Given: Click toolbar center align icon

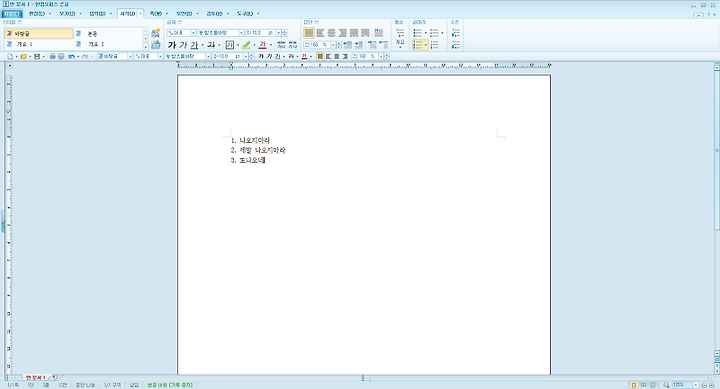Looking at the screenshot, I should (x=337, y=56).
